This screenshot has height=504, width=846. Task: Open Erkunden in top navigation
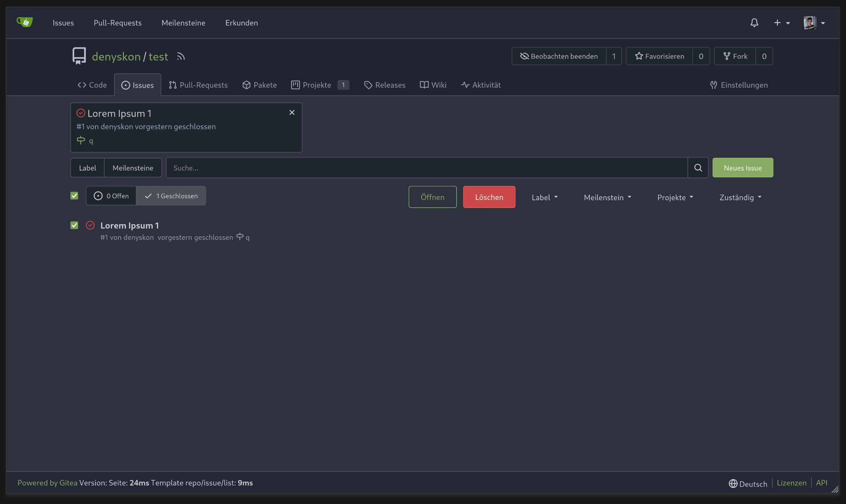[x=242, y=23]
